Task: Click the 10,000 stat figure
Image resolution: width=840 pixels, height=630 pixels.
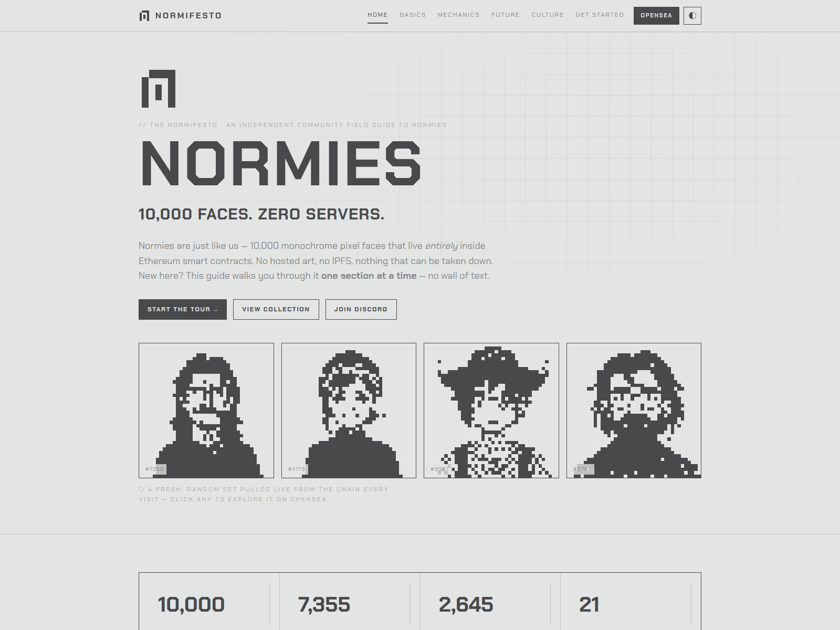Action: click(x=191, y=604)
